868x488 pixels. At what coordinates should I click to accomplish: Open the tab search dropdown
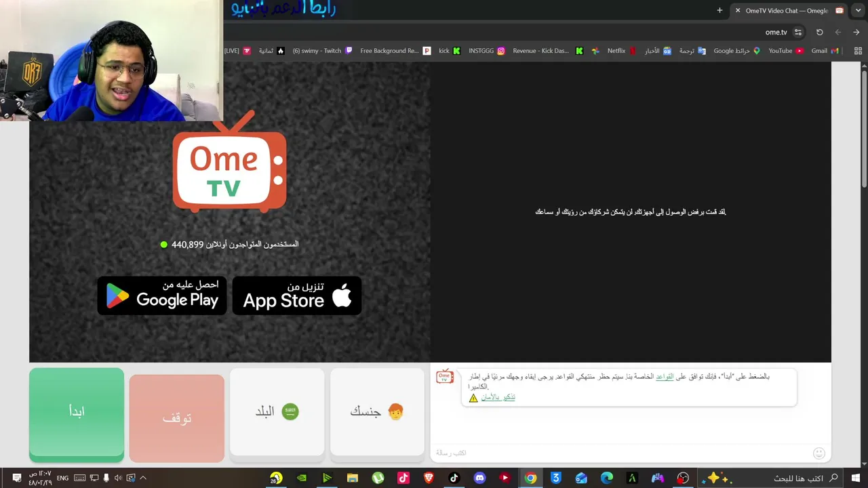point(857,10)
